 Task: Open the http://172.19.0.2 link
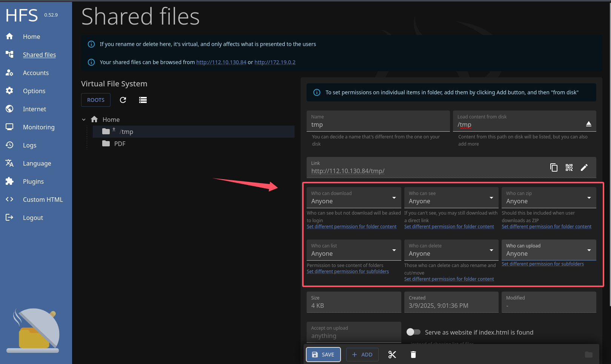tap(275, 62)
